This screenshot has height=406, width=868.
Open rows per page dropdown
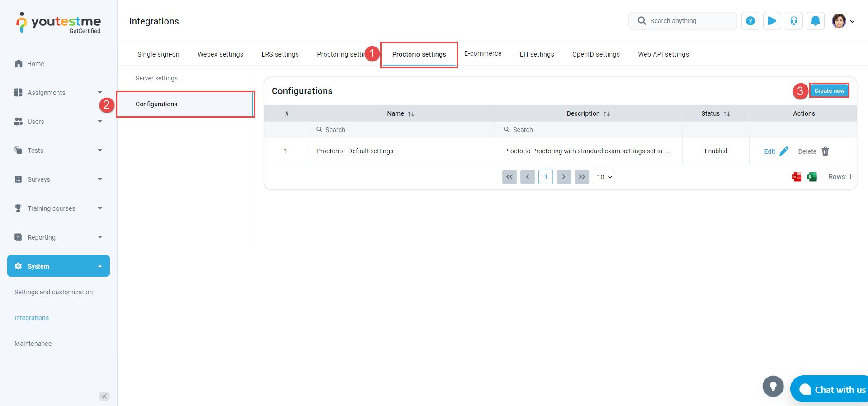(604, 177)
